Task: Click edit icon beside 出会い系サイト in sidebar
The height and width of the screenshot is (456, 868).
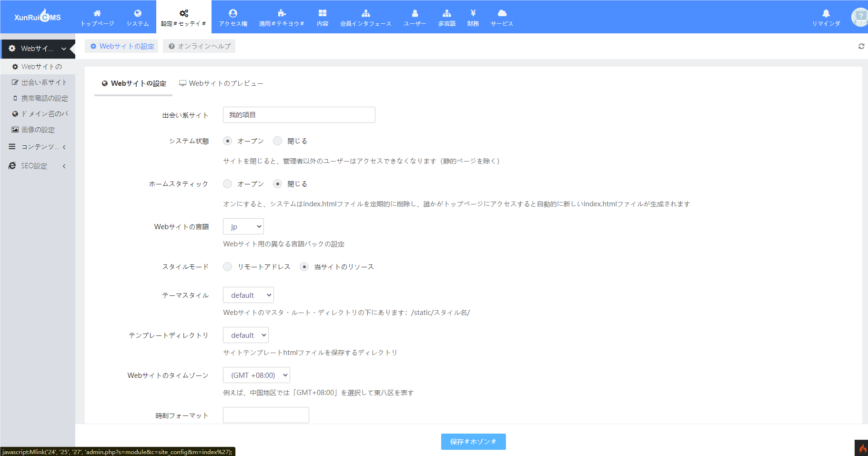Action: coord(15,82)
